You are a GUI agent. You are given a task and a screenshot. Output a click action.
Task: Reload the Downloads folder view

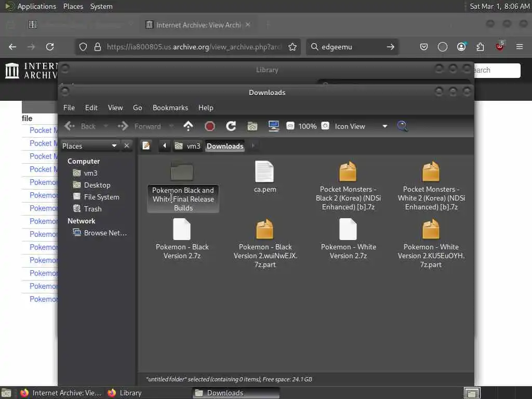tap(231, 126)
